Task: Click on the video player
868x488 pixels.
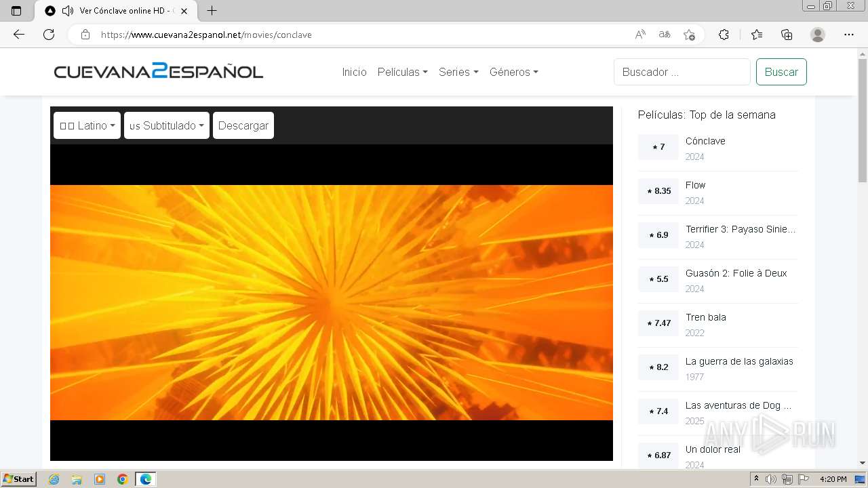Action: click(x=332, y=302)
